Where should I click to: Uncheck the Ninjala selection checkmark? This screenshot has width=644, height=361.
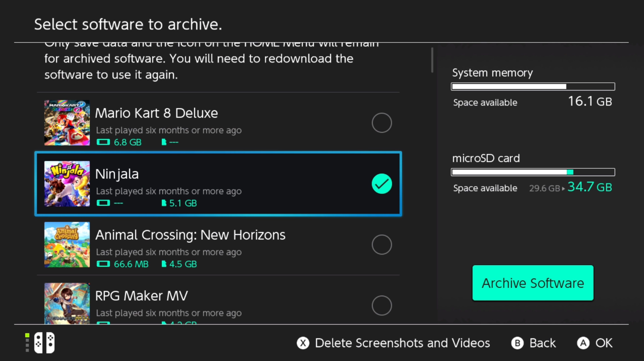[x=382, y=184]
